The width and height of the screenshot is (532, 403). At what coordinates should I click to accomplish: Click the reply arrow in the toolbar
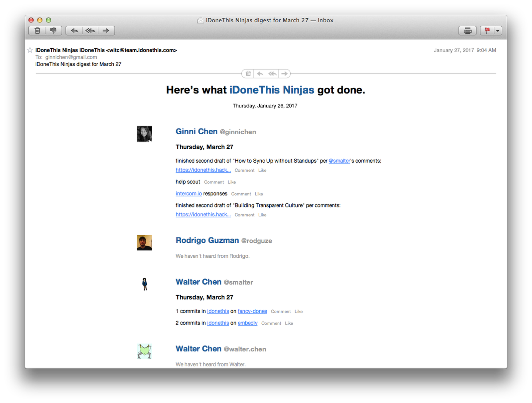tap(74, 31)
